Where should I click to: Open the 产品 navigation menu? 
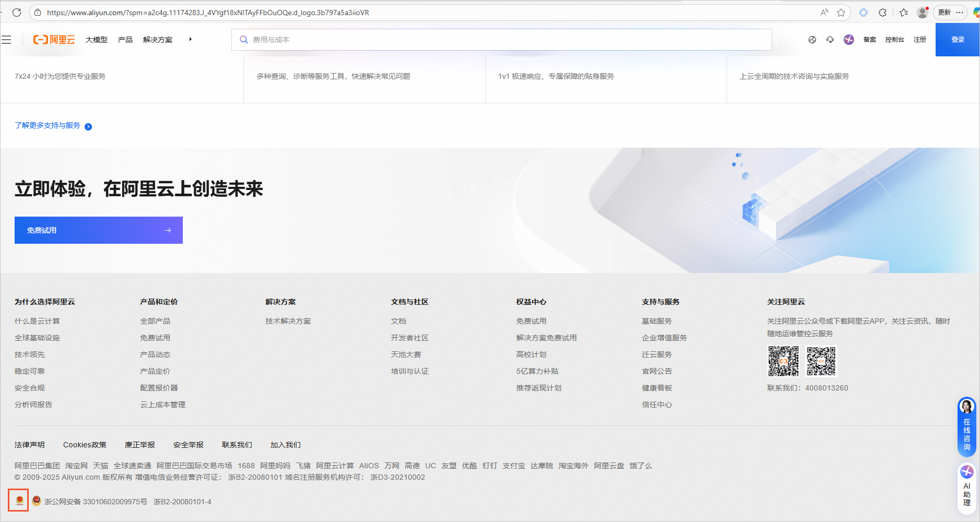tap(125, 40)
